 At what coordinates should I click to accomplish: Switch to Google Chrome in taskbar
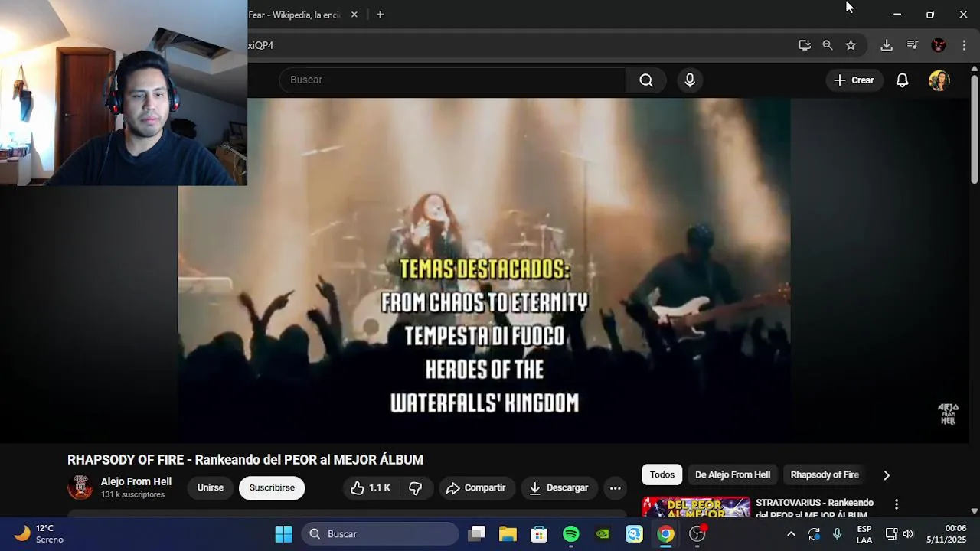(666, 534)
